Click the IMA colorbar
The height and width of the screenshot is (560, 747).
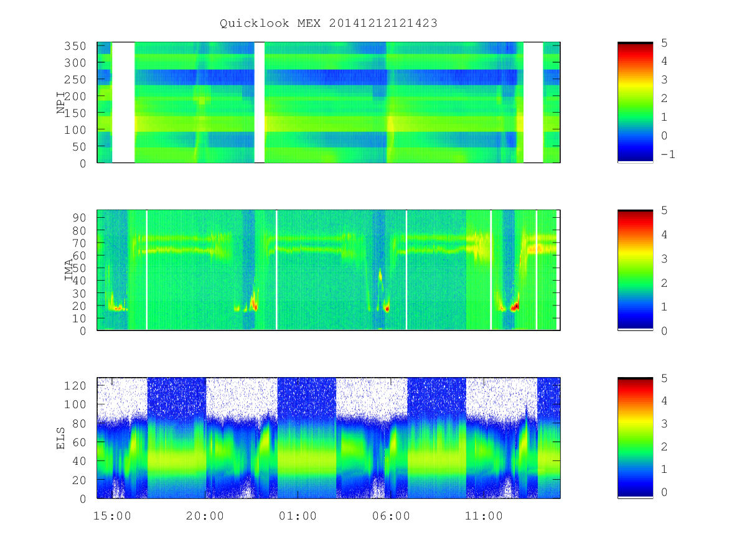pyautogui.click(x=635, y=269)
